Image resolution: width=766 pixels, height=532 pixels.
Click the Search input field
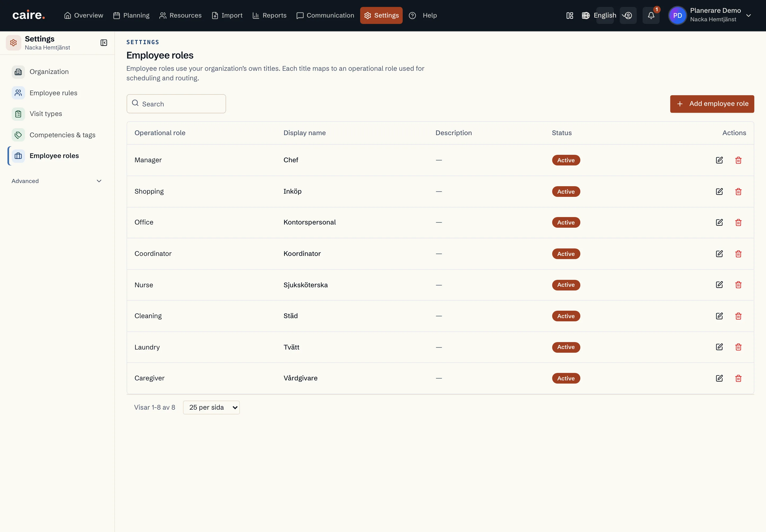pyautogui.click(x=176, y=104)
